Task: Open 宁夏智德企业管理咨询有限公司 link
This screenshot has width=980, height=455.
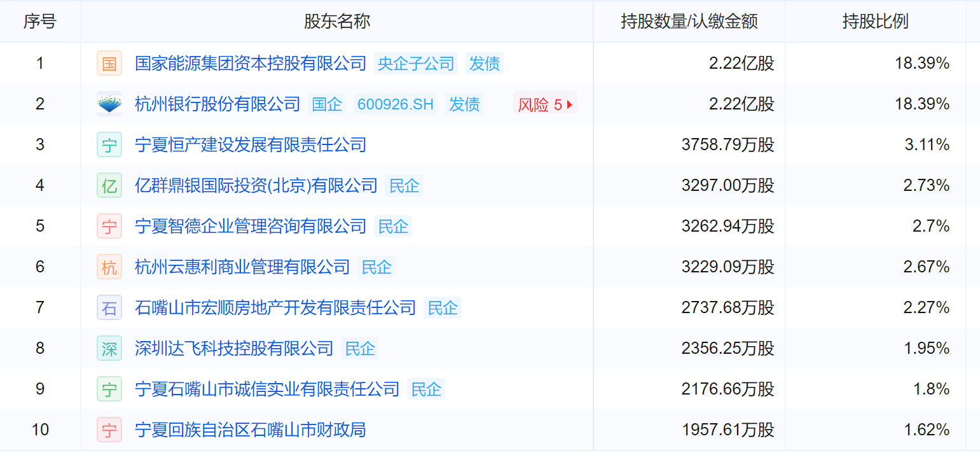Action: (251, 226)
